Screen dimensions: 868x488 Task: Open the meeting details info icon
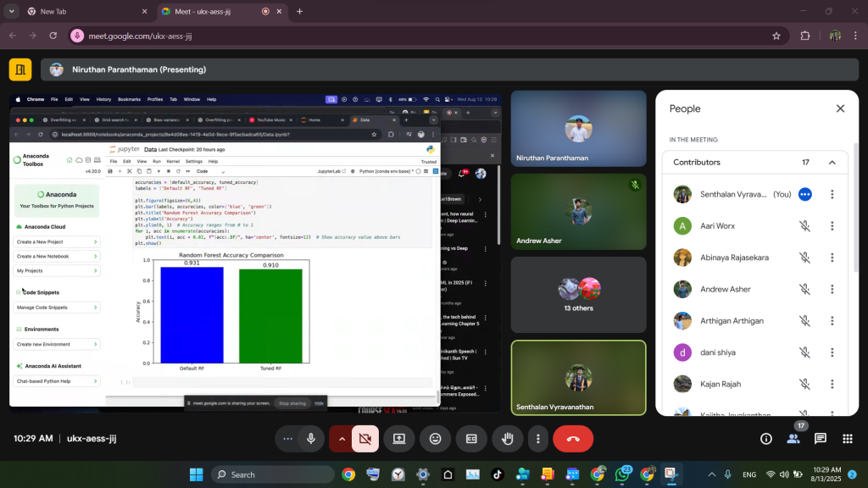coord(766,439)
